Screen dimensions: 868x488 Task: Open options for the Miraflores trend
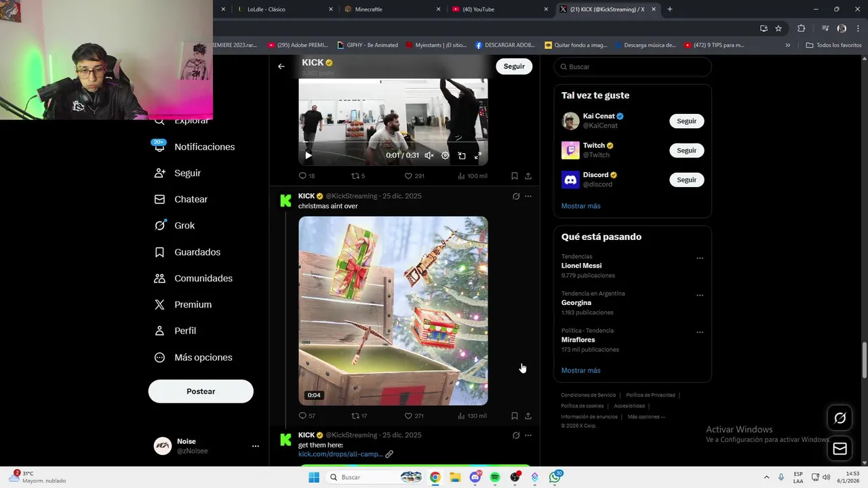click(x=700, y=333)
